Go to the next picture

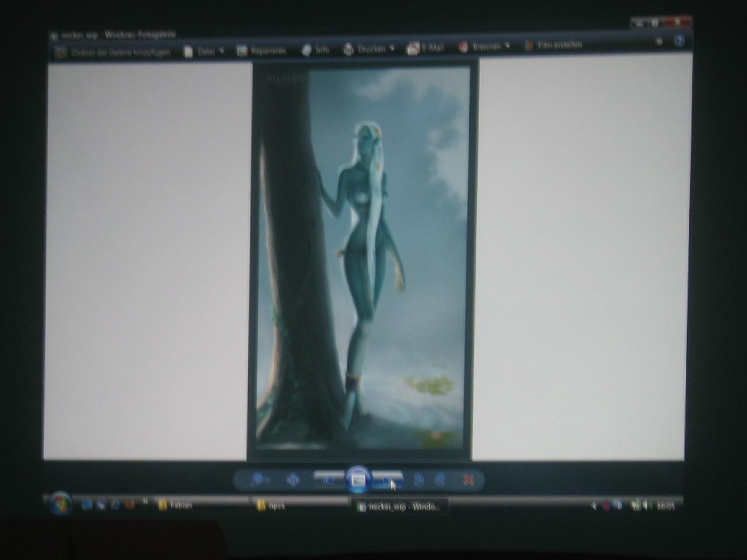(x=387, y=480)
